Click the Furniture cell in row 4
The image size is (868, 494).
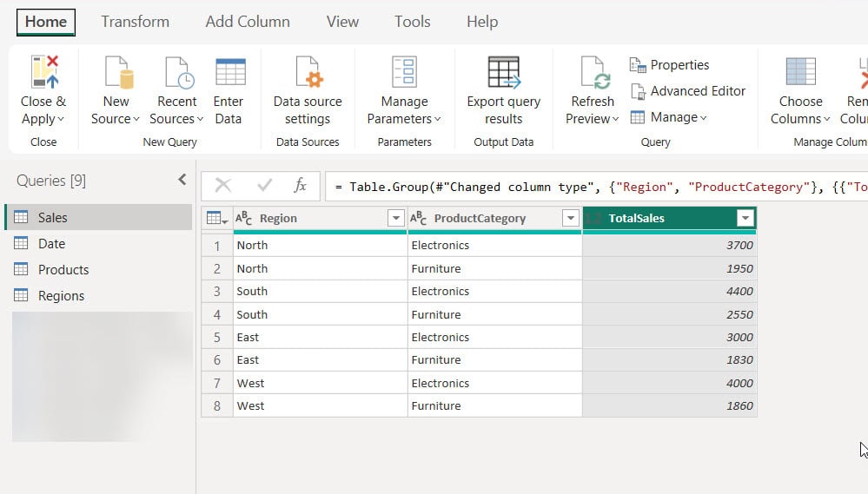[x=494, y=314]
